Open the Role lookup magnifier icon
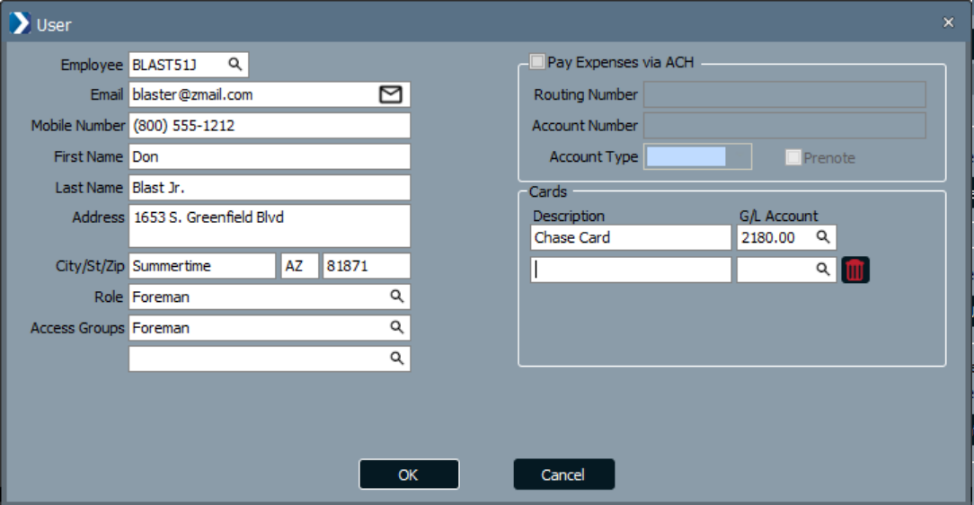 (x=397, y=297)
